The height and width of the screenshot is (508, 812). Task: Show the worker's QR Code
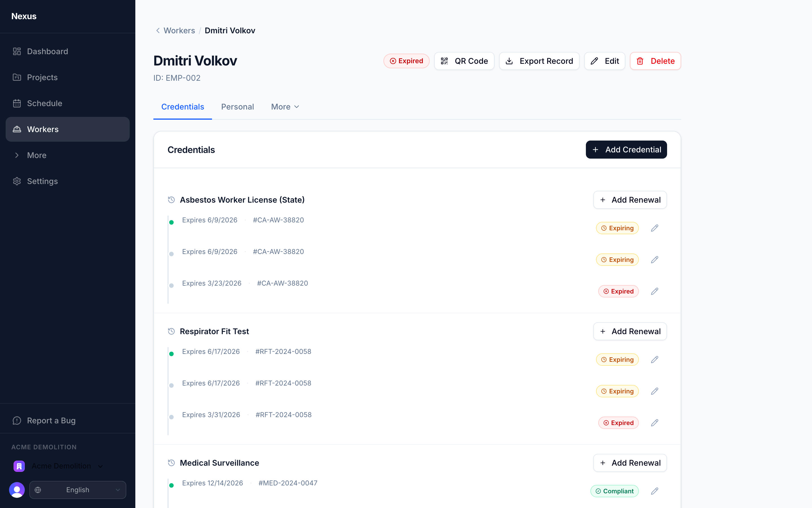(x=464, y=61)
